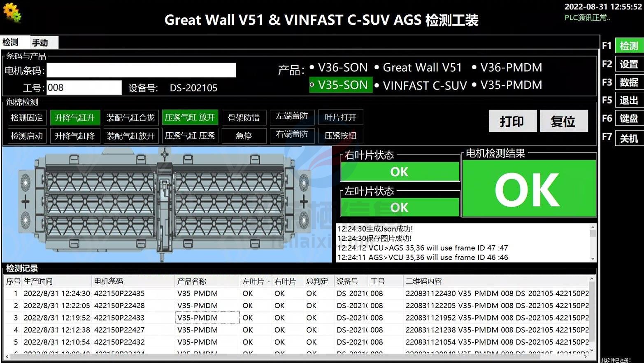
Task: Open the F2 设置 settings page
Action: click(x=628, y=64)
